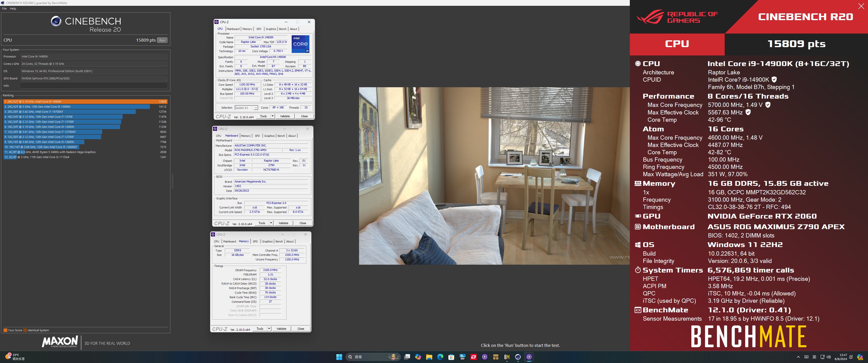Click Validate in the top CPU-Z window

pos(285,116)
